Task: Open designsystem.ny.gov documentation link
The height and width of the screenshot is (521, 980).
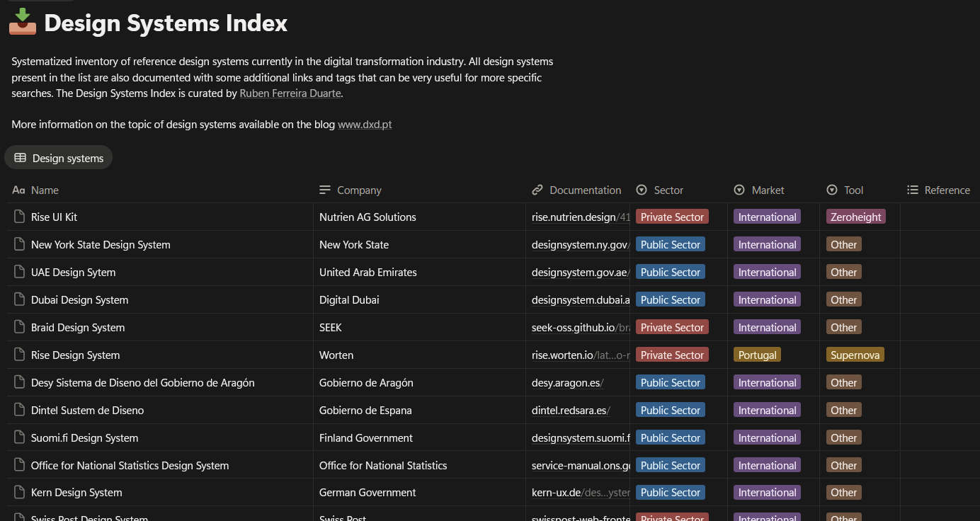Action: click(581, 244)
